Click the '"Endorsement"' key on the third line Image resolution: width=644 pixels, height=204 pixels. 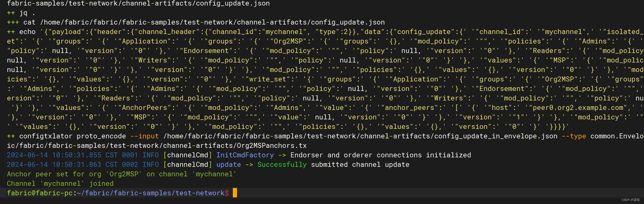(x=208, y=51)
